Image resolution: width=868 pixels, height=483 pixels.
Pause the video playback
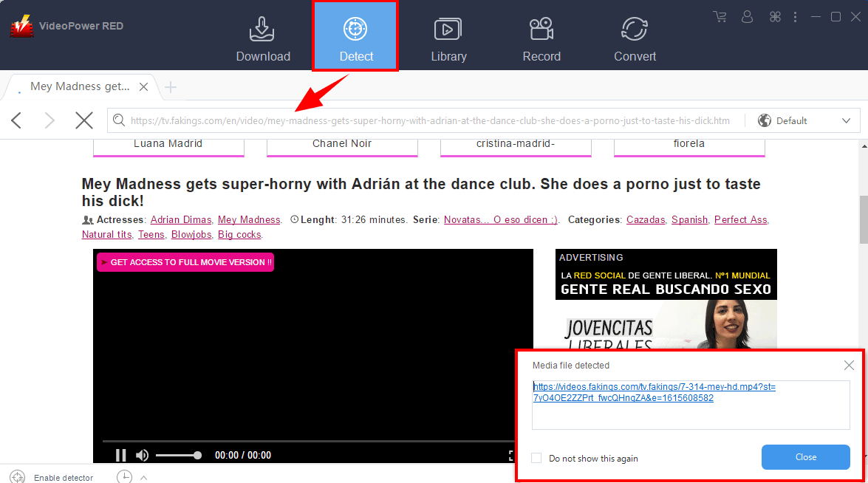[120, 456]
